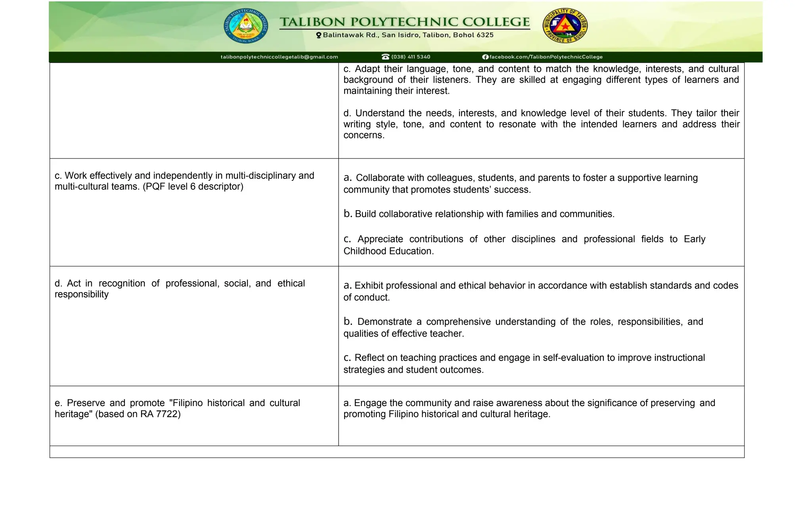Click the 'Adapt their language, tone' paragraph
Viewport: 812px width, 531px height.
pyautogui.click(x=541, y=80)
